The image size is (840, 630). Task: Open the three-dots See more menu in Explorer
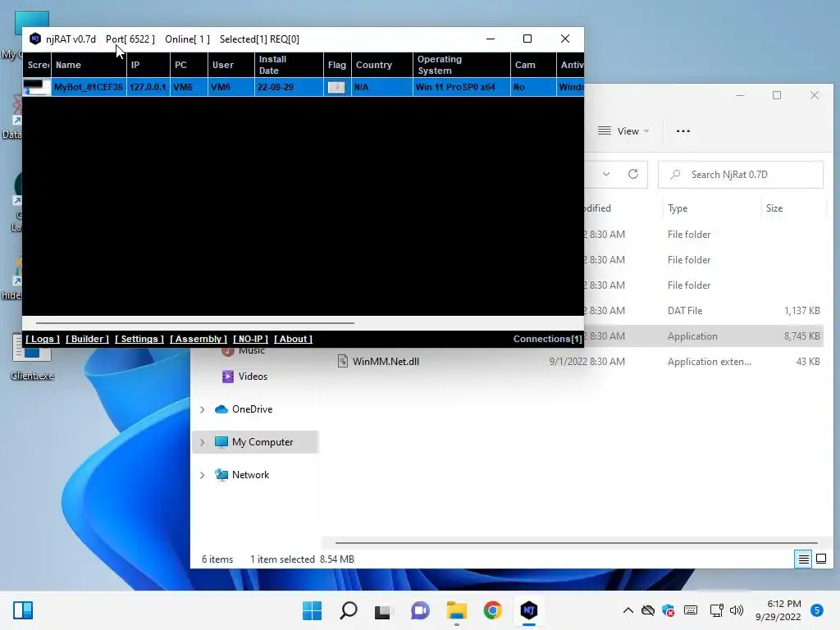pos(683,131)
